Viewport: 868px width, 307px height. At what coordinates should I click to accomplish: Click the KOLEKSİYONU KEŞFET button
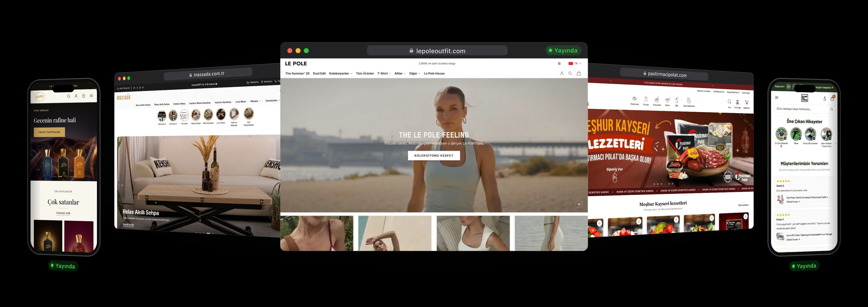(x=434, y=156)
